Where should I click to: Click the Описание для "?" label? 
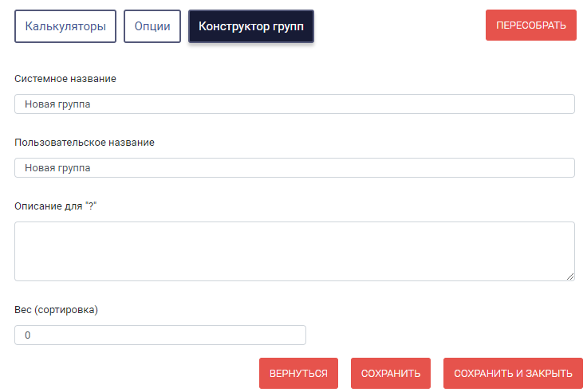click(x=55, y=206)
